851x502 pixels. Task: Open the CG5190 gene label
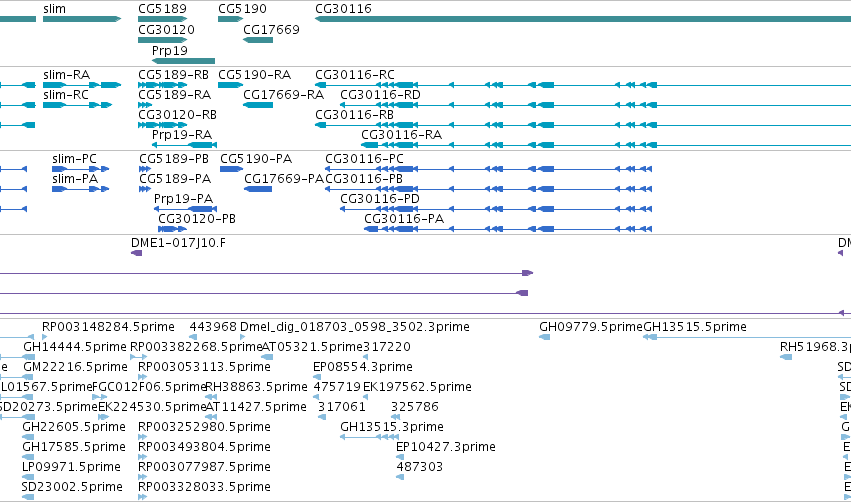tap(242, 9)
